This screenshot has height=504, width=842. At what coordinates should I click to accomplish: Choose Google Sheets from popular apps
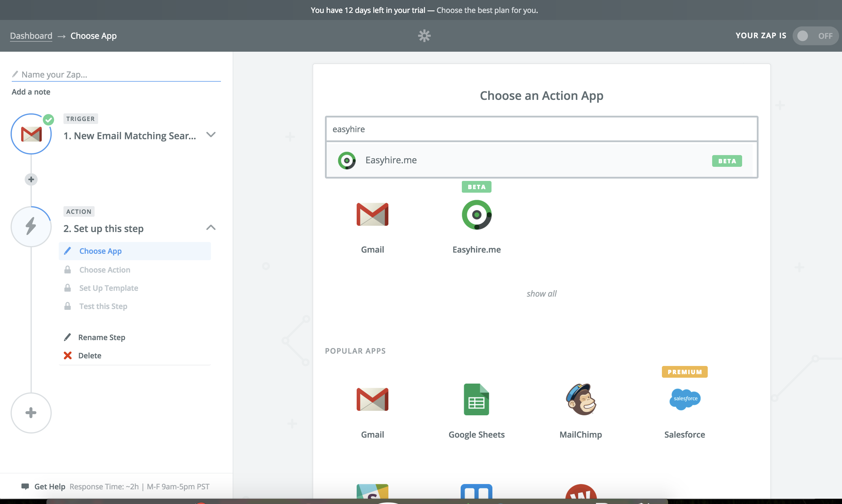476,399
